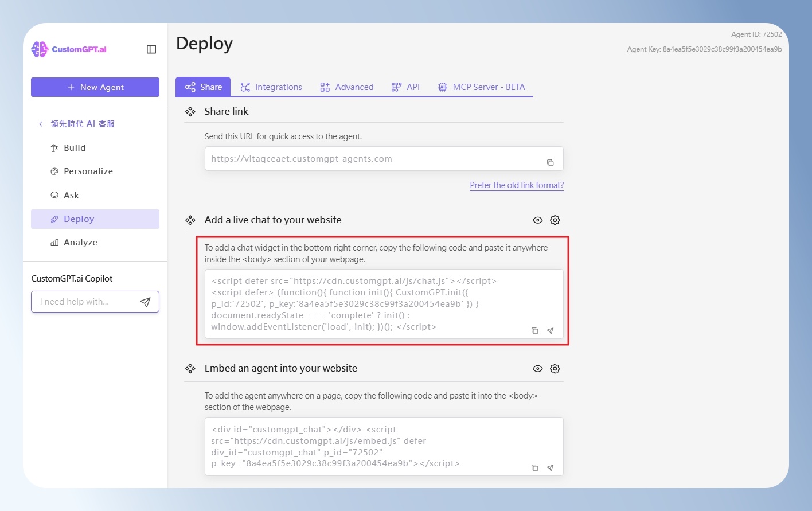Open live chat settings gear
Viewport: 812px width, 511px height.
coord(555,220)
